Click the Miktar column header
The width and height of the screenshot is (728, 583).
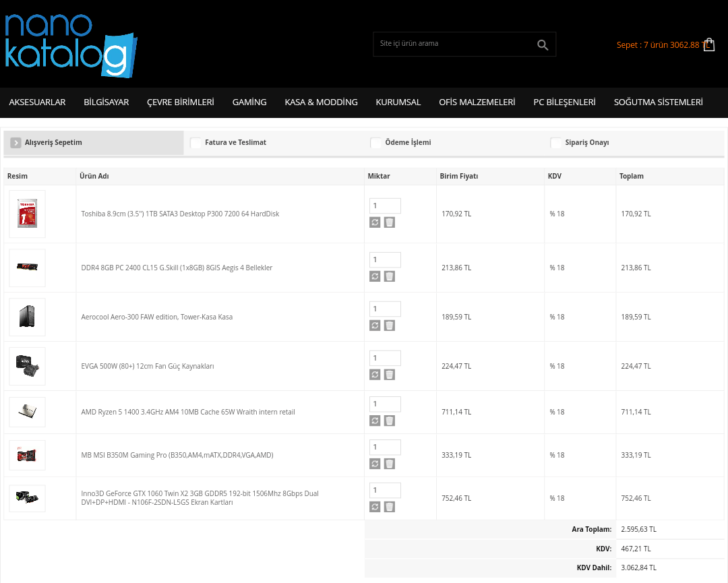(379, 176)
